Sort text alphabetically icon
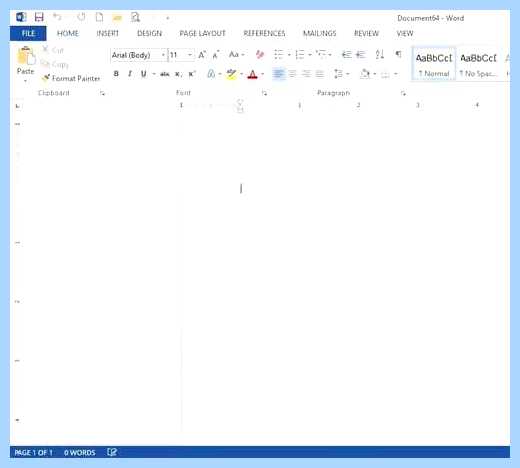 (x=380, y=54)
